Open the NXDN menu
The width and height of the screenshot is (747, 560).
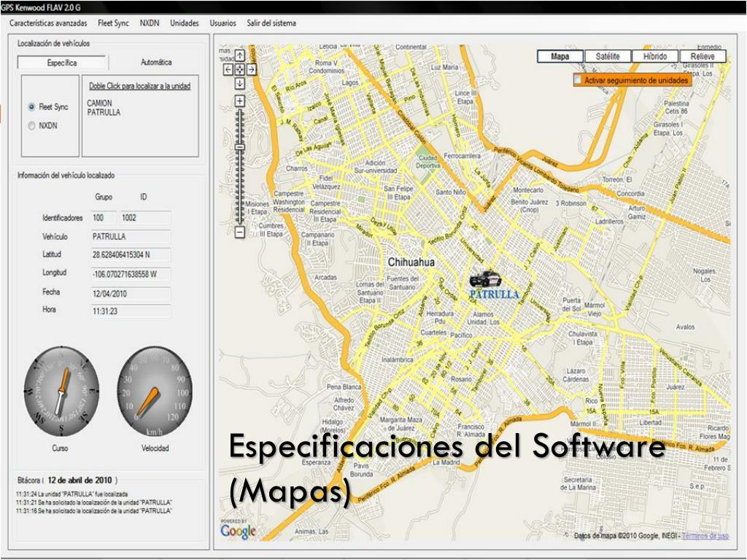(x=150, y=23)
